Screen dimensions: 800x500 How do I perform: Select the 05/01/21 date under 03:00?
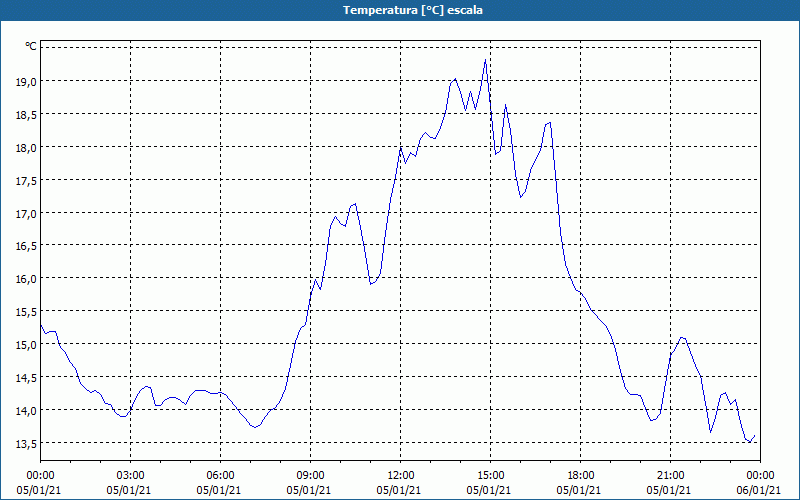(x=129, y=490)
